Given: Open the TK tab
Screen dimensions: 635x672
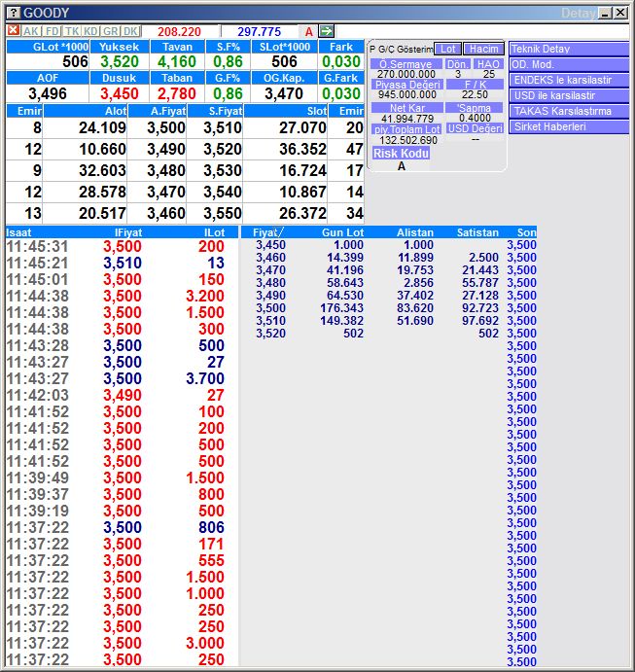Looking at the screenshot, I should [x=72, y=31].
